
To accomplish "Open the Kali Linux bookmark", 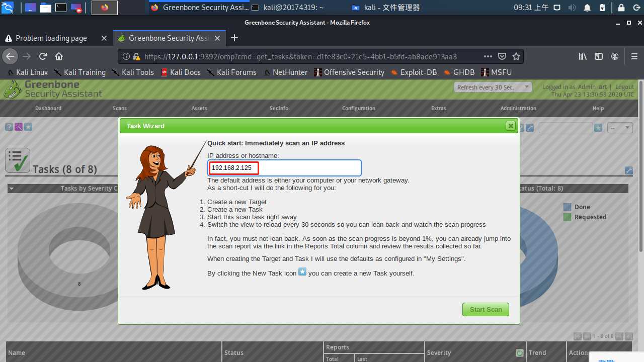I will pyautogui.click(x=28, y=72).
